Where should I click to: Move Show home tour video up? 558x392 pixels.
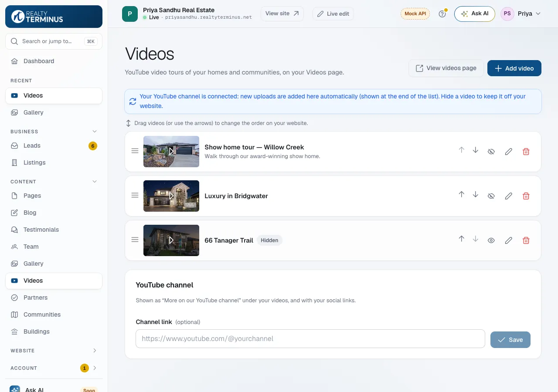point(462,150)
